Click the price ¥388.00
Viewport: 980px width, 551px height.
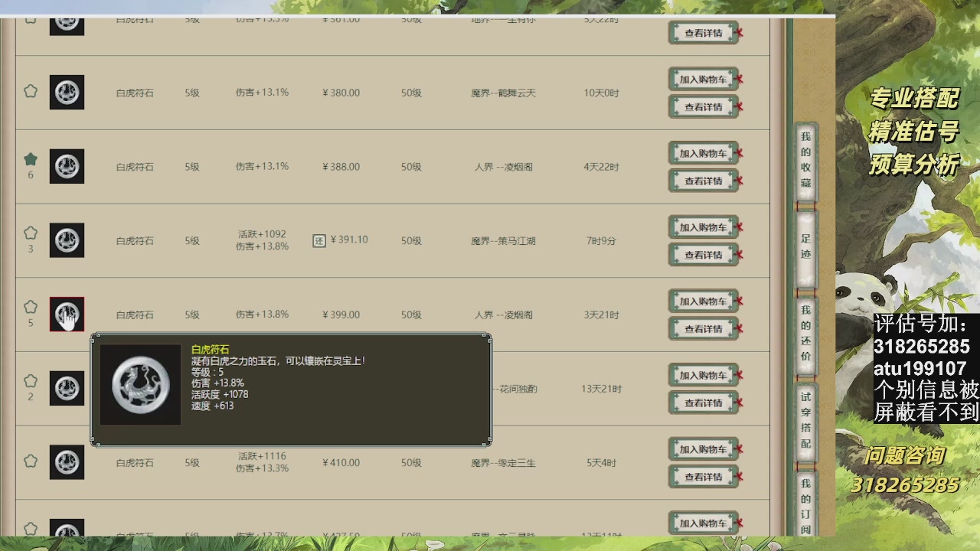click(x=341, y=167)
